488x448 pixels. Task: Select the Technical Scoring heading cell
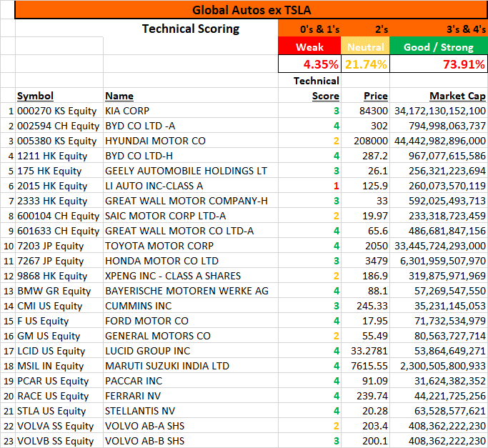pos(191,29)
